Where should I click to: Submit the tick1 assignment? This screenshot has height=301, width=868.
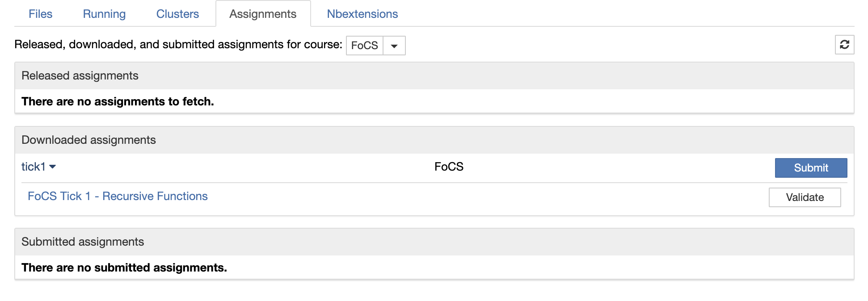[x=811, y=168]
